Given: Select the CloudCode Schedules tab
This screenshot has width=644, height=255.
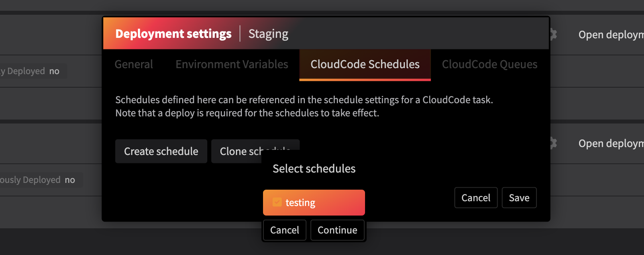Looking at the screenshot, I should coord(365,65).
